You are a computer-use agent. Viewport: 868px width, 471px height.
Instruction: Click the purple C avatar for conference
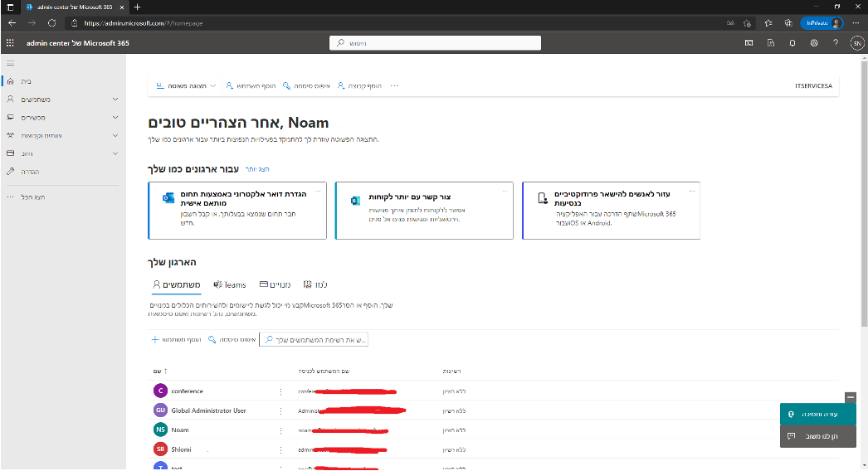[x=160, y=391]
